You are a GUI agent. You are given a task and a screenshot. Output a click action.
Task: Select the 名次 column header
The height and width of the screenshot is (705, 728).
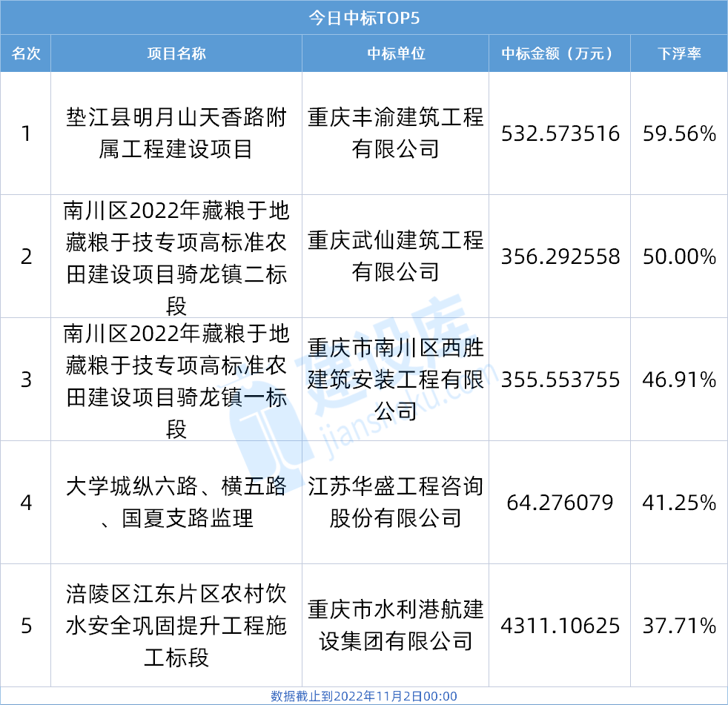pyautogui.click(x=26, y=54)
